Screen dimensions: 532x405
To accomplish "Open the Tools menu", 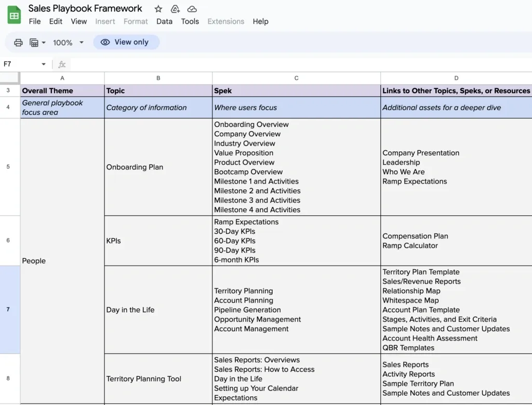I will point(190,21).
